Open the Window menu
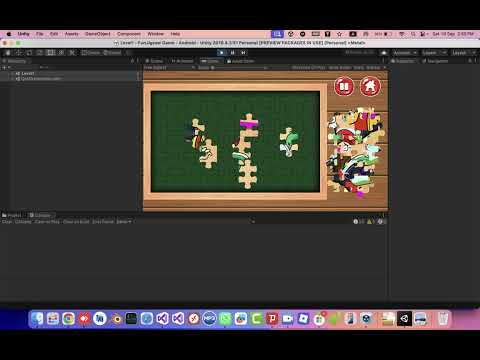The image size is (480, 360). click(155, 34)
